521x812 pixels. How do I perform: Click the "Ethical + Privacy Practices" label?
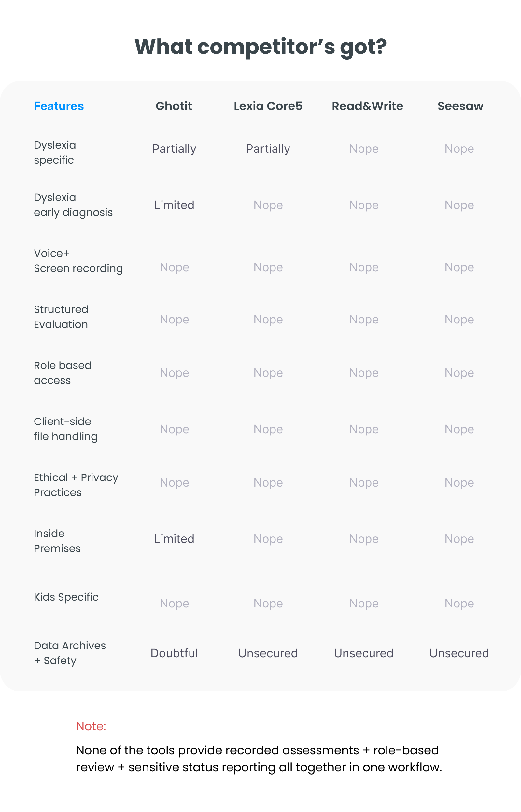76,485
